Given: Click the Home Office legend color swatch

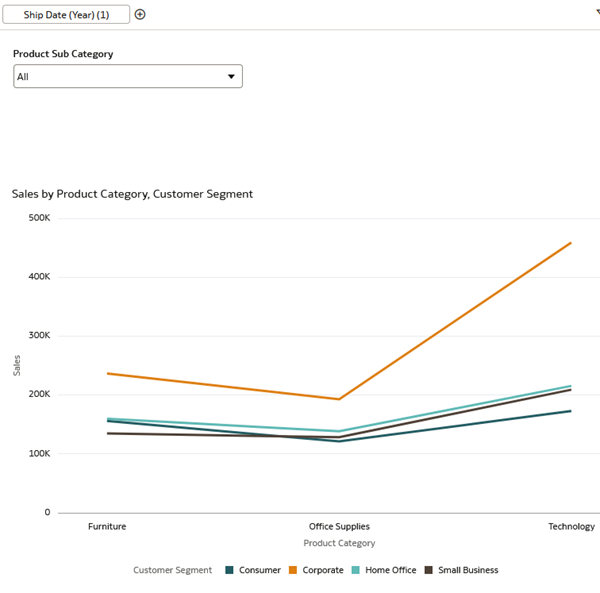Looking at the screenshot, I should (356, 570).
